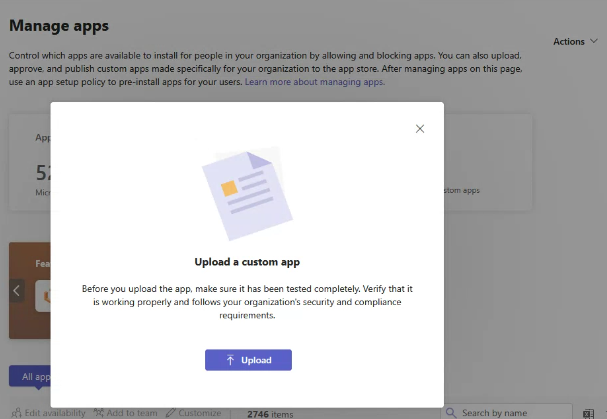Click the Manage apps page heading

pyautogui.click(x=59, y=25)
